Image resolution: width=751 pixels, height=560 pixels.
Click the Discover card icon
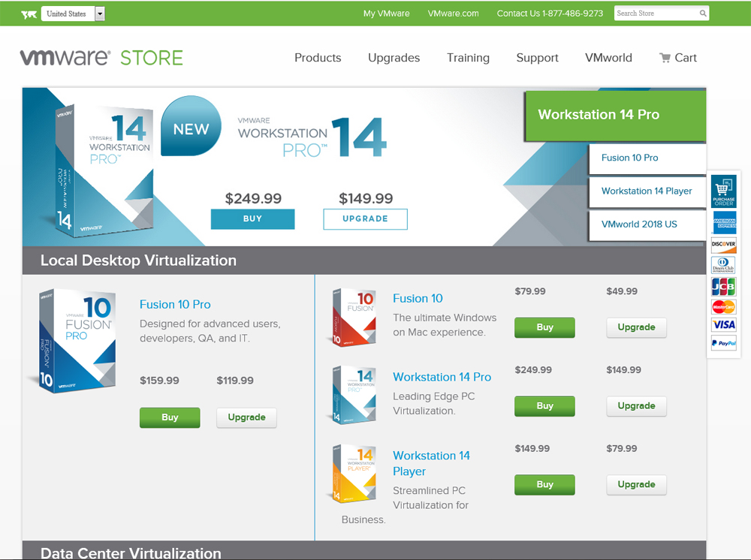pos(724,244)
